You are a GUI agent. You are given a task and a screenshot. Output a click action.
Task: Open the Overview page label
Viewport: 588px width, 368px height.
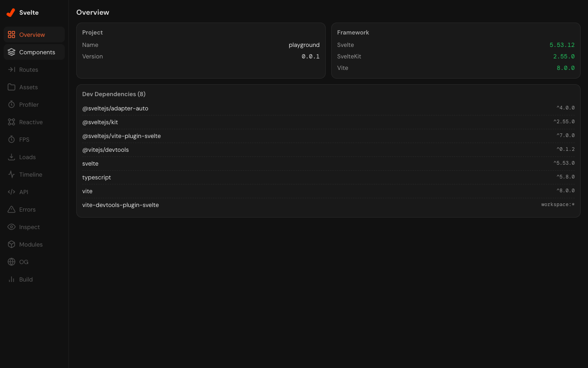pyautogui.click(x=32, y=34)
